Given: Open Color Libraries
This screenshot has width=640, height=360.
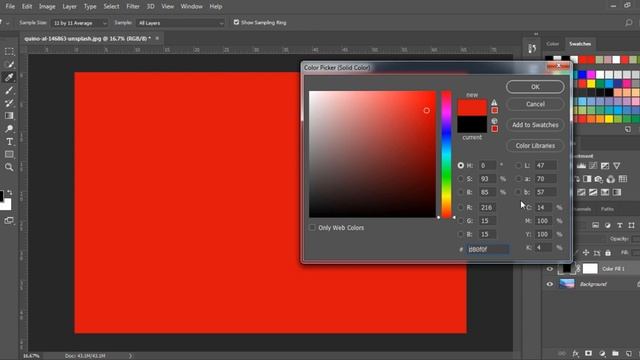Looking at the screenshot, I should click(x=535, y=146).
